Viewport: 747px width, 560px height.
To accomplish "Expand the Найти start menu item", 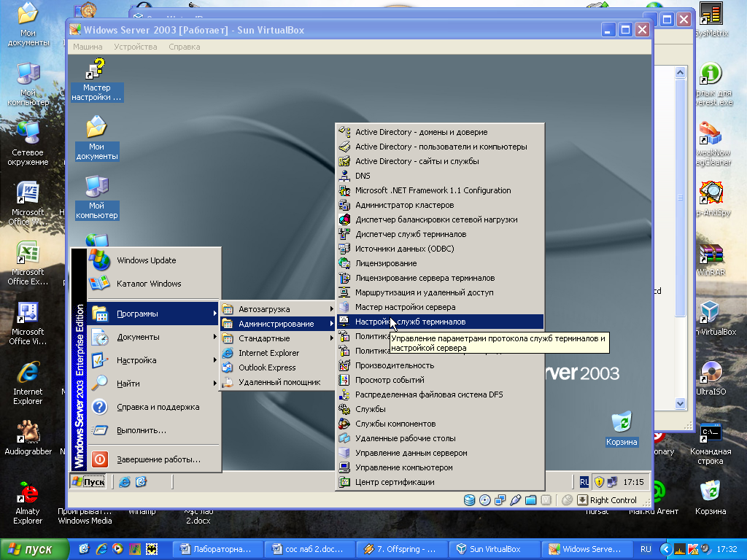I will click(x=153, y=384).
